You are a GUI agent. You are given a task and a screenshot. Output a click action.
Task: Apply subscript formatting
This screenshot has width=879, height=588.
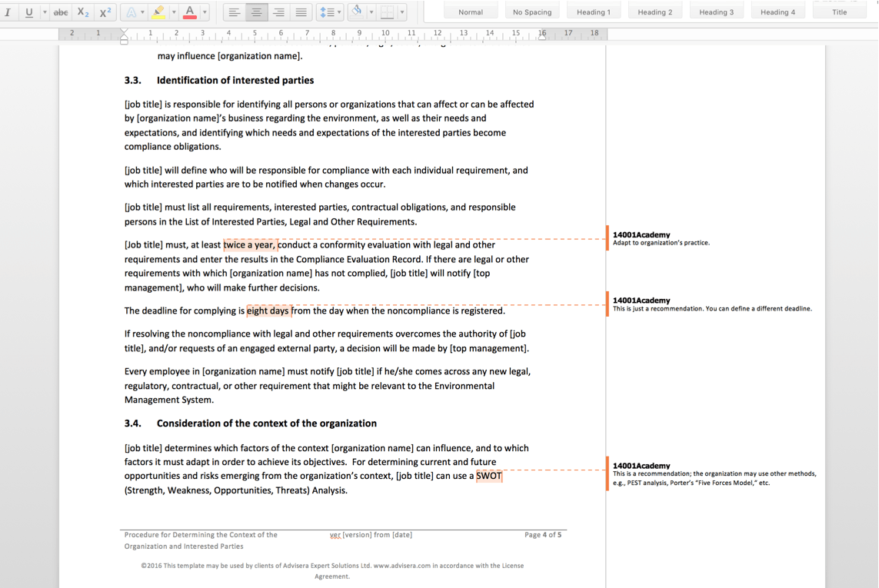[x=83, y=12]
